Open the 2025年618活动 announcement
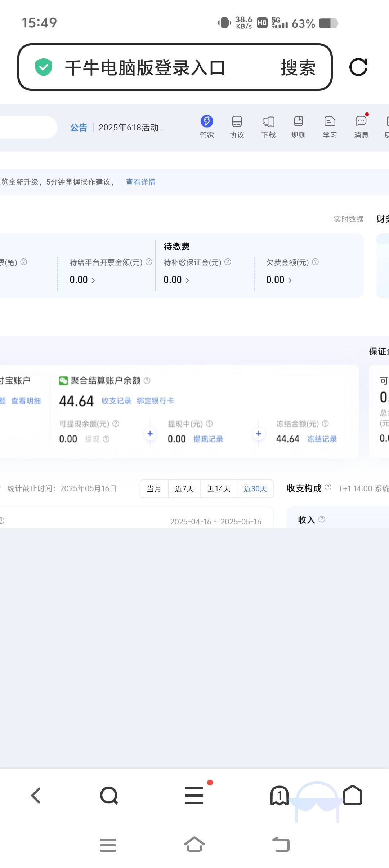 pos(131,128)
